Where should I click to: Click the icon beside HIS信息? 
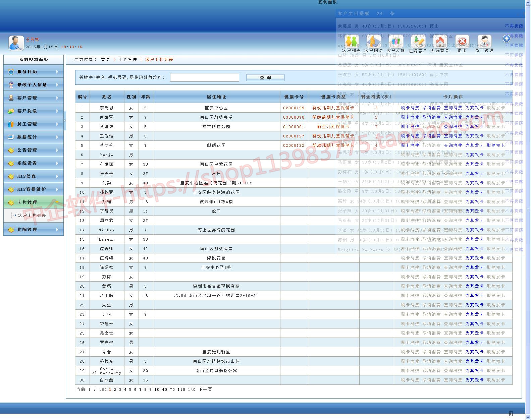(11, 176)
